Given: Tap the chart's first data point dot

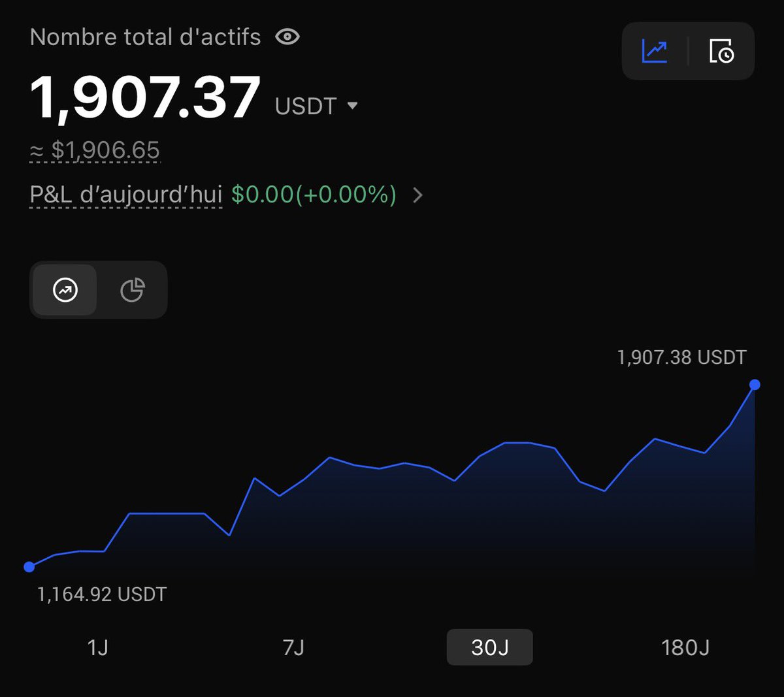Looking at the screenshot, I should point(29,567).
